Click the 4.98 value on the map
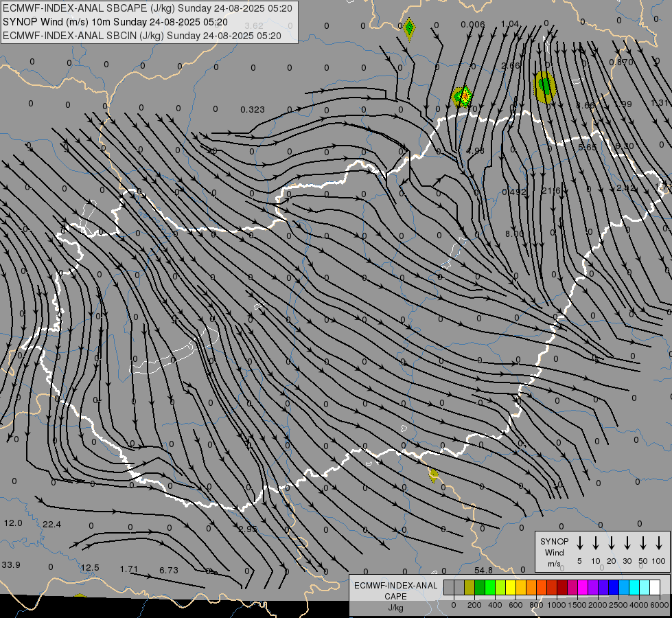 [x=475, y=151]
